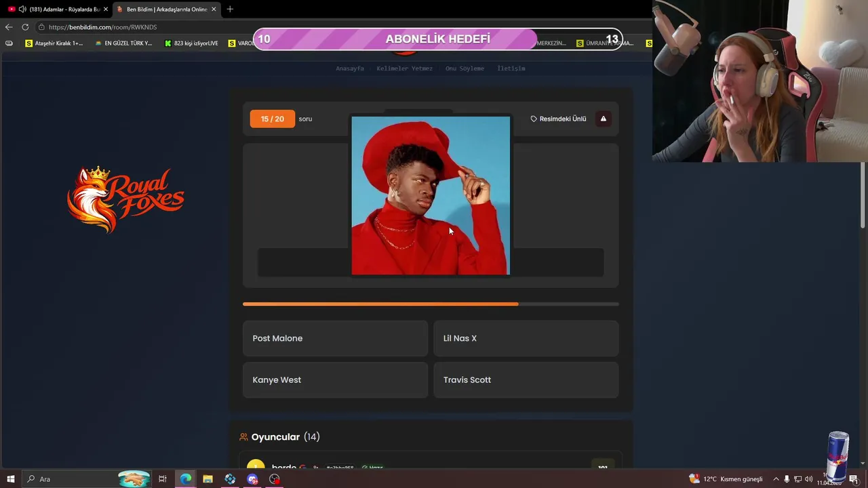Expand the hidden system tray icons
The image size is (868, 488).
776,479
